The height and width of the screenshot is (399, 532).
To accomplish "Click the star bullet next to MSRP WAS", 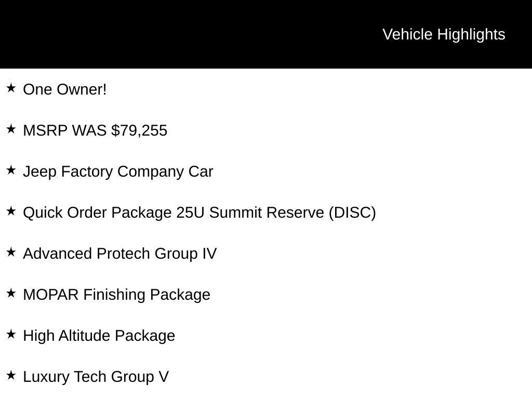I will click(11, 129).
